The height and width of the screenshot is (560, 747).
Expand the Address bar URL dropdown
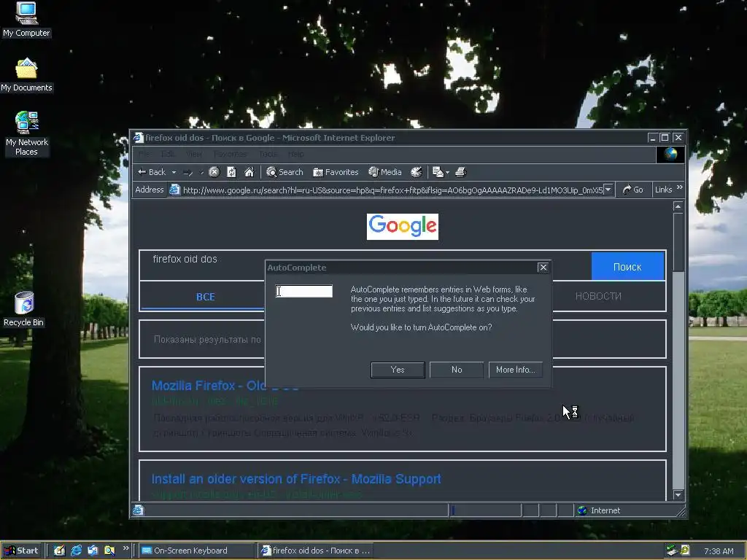point(608,190)
